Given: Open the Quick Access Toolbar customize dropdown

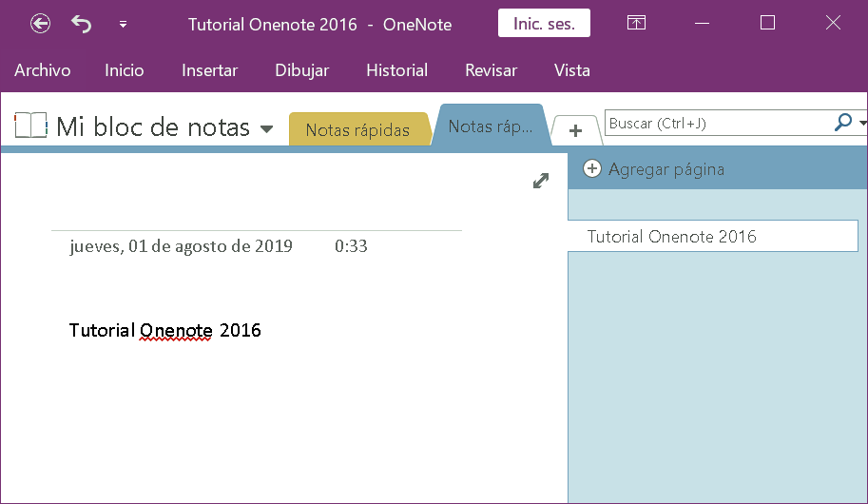Looking at the screenshot, I should click(123, 25).
